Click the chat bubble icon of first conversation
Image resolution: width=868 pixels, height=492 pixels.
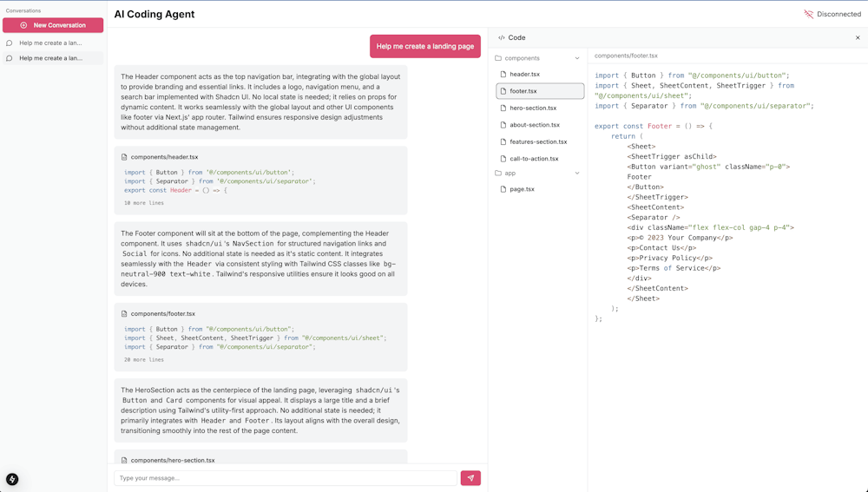10,43
